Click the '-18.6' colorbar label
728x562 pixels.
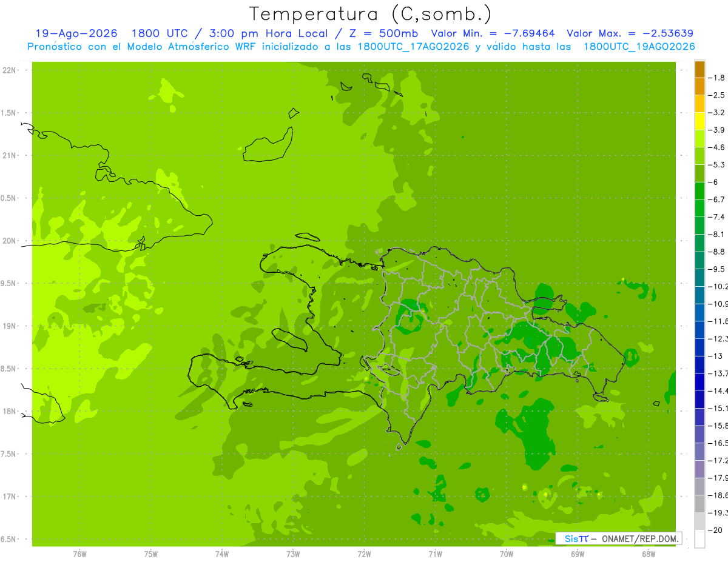tap(718, 495)
